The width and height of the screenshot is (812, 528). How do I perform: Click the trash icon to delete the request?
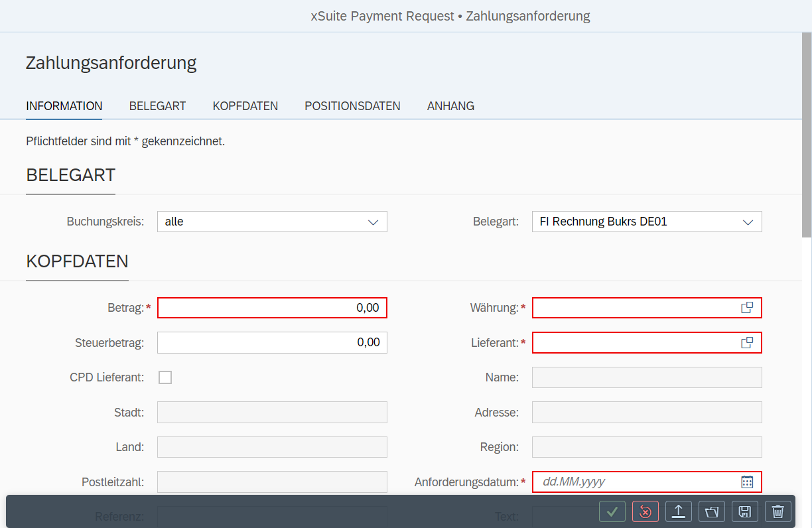click(x=778, y=511)
